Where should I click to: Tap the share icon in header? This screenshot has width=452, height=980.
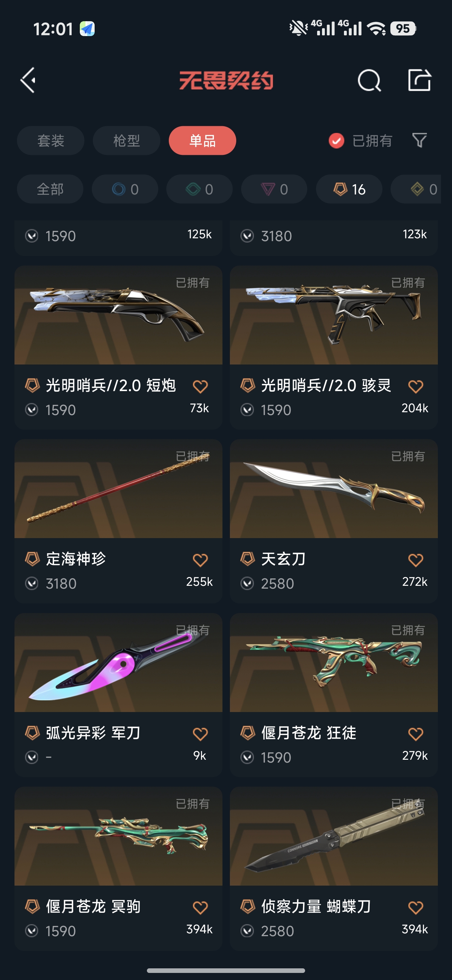419,80
